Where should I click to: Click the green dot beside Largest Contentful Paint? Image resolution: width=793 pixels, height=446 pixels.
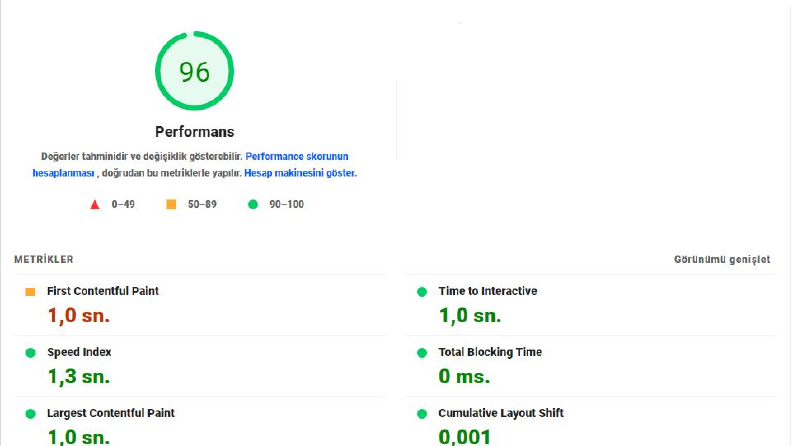(30, 414)
